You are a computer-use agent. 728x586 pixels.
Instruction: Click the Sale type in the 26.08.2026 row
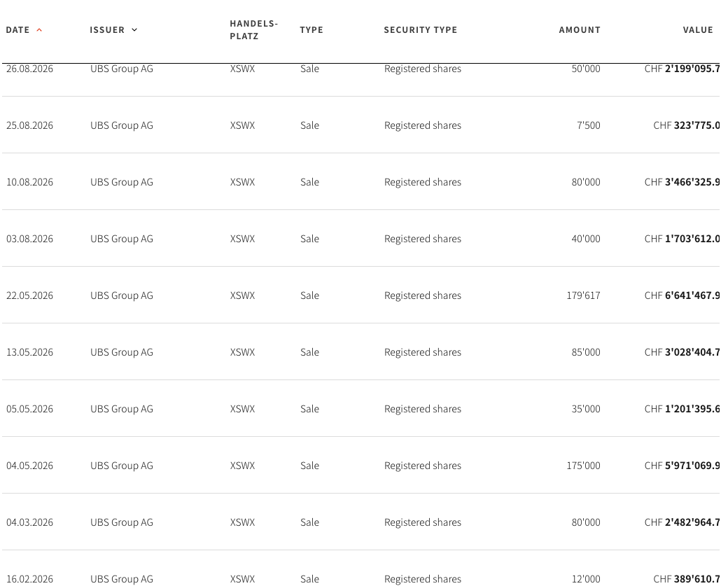click(x=309, y=69)
